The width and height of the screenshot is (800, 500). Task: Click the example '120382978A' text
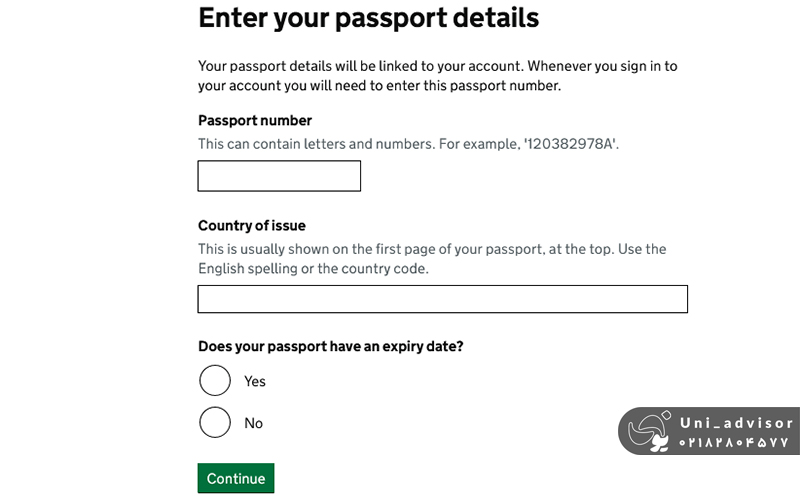[x=571, y=144]
